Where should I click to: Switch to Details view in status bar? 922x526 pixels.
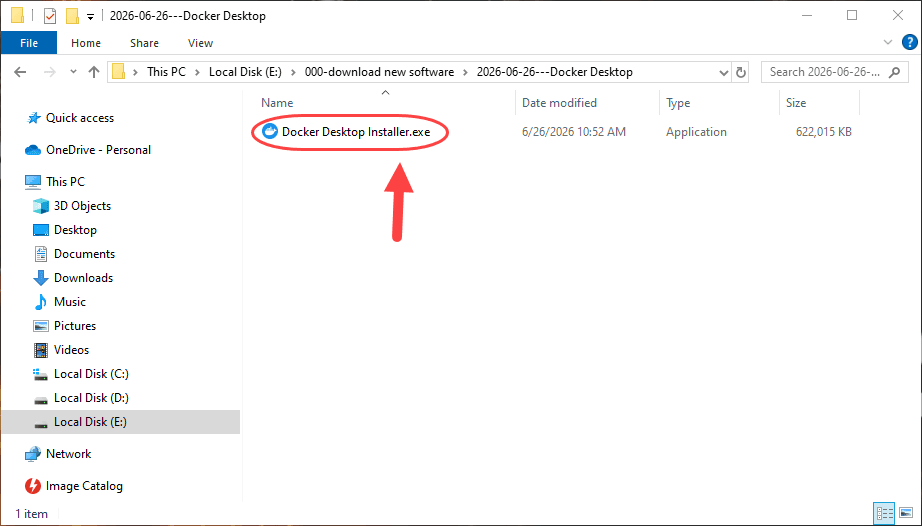tap(884, 513)
